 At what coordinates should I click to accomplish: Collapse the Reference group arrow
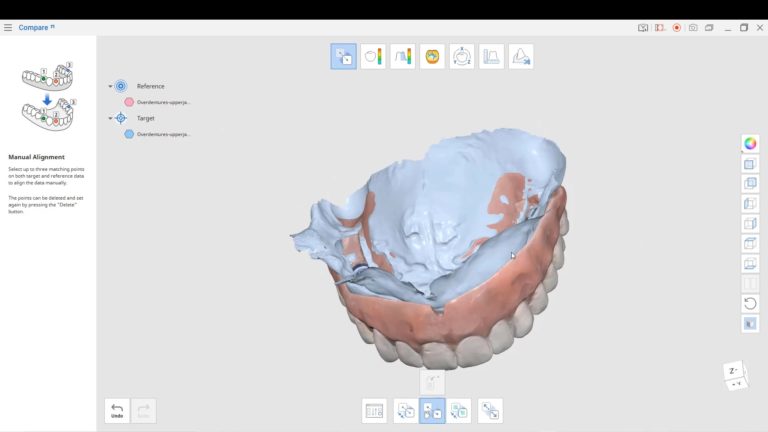(110, 86)
